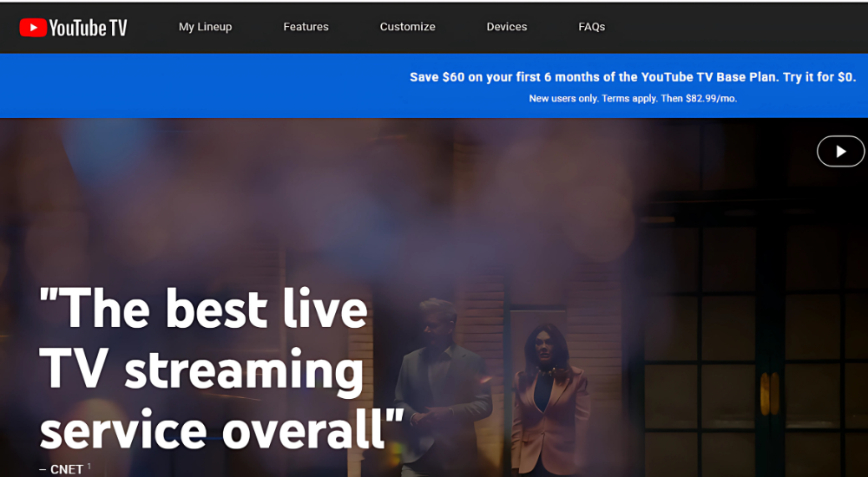Play the hero background video

point(840,151)
